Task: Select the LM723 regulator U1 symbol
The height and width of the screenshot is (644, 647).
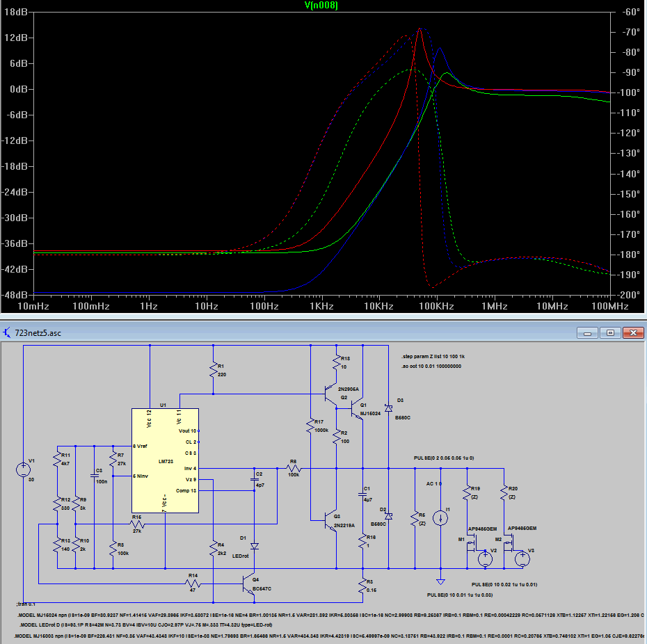Action: (x=165, y=461)
